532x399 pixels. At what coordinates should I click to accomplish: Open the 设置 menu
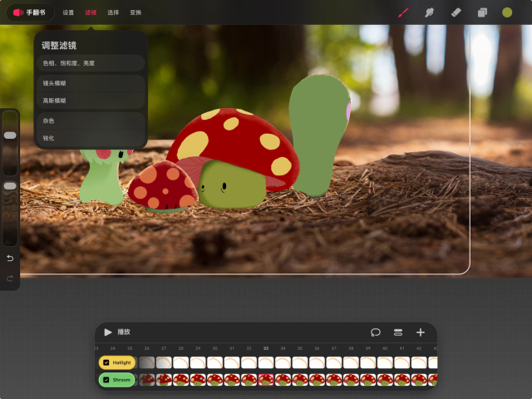click(68, 12)
